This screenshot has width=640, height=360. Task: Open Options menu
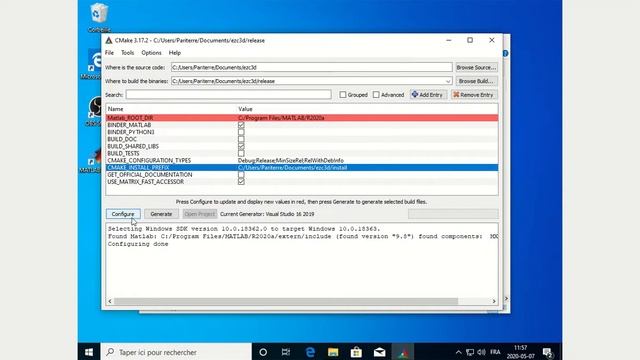coord(151,53)
